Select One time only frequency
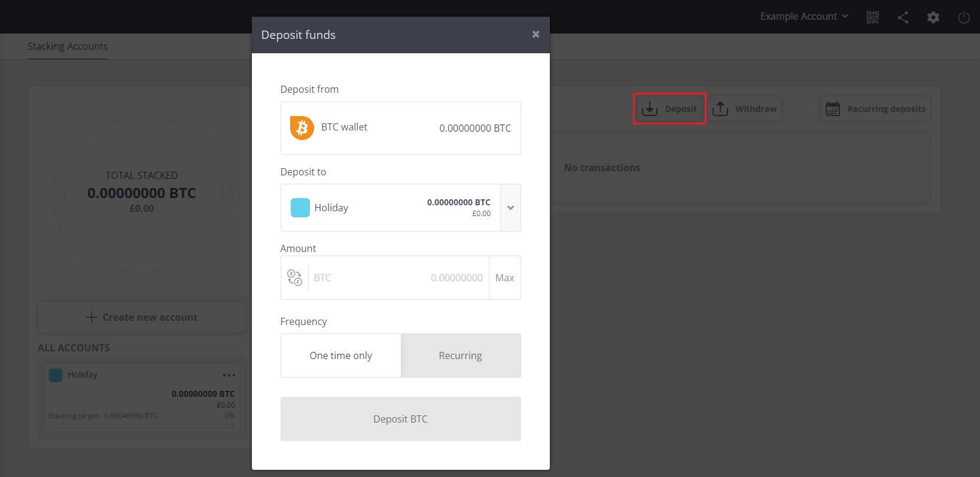The width and height of the screenshot is (980, 477). [340, 356]
